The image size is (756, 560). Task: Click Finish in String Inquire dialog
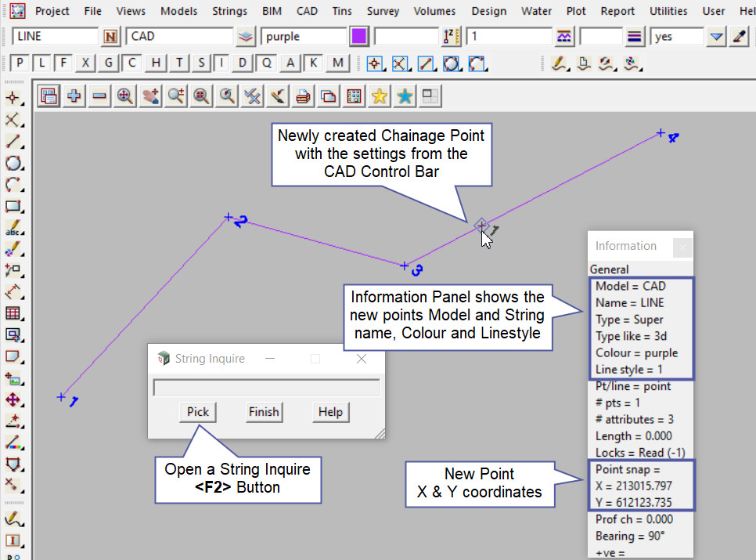[264, 411]
